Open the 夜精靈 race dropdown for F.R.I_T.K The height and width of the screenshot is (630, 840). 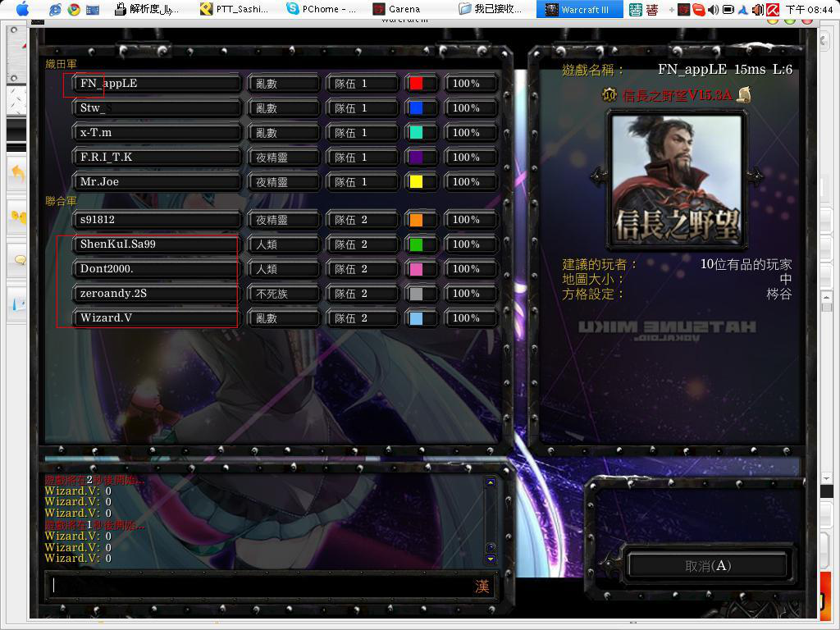pos(283,157)
